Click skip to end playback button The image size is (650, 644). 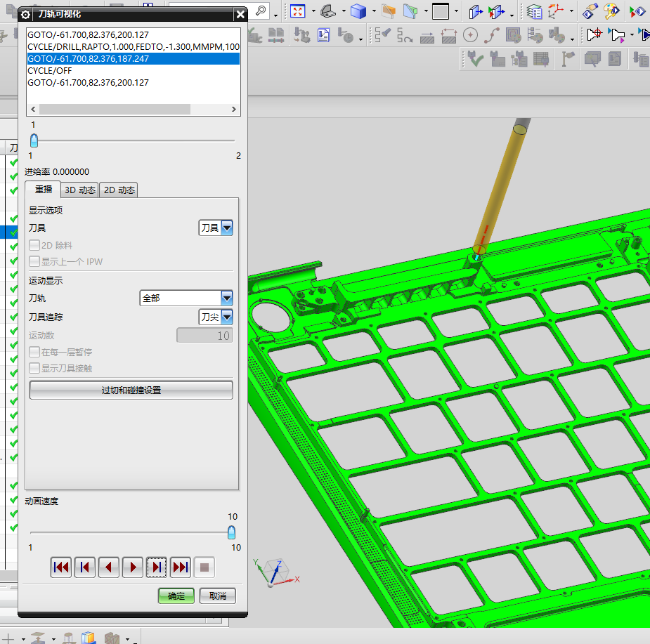[181, 567]
